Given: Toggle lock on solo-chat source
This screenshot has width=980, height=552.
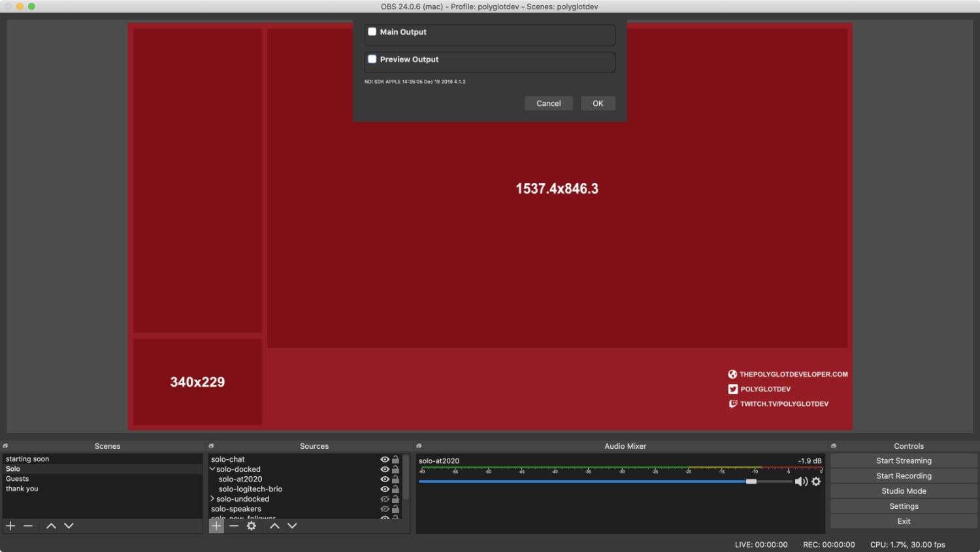Looking at the screenshot, I should coord(395,459).
